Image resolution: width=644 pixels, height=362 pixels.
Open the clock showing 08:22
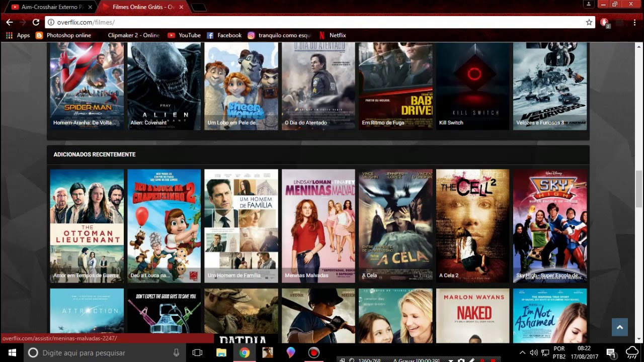[584, 352]
